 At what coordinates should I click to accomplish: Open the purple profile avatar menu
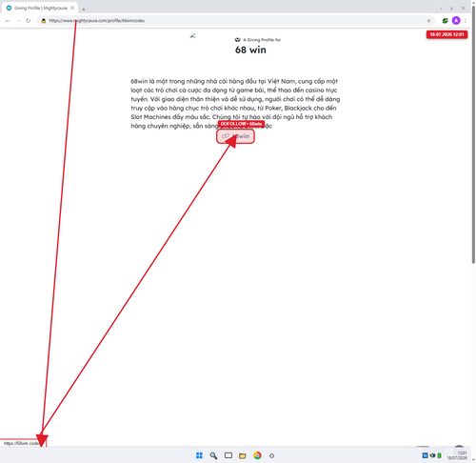tap(456, 21)
